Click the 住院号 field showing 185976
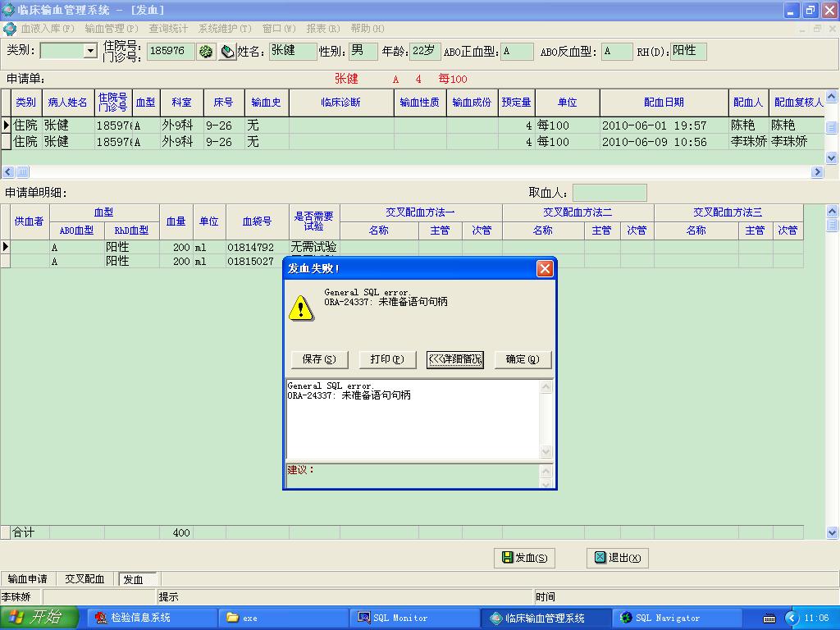 coord(171,51)
